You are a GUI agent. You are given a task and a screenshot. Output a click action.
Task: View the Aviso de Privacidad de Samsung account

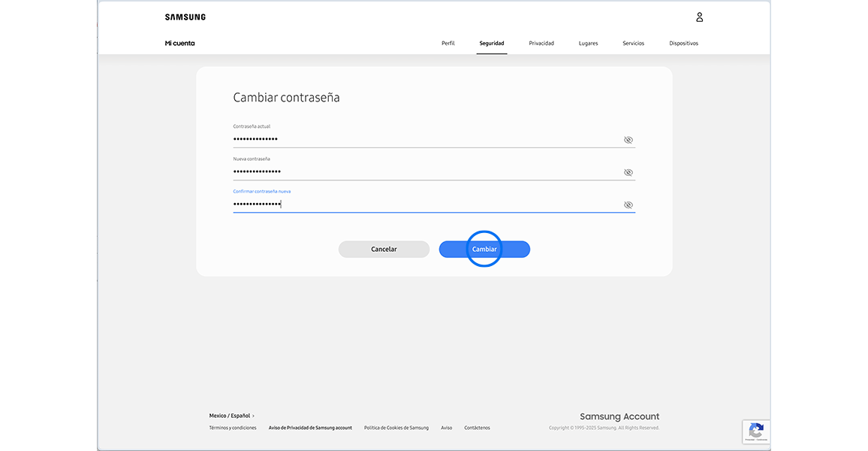[310, 427]
